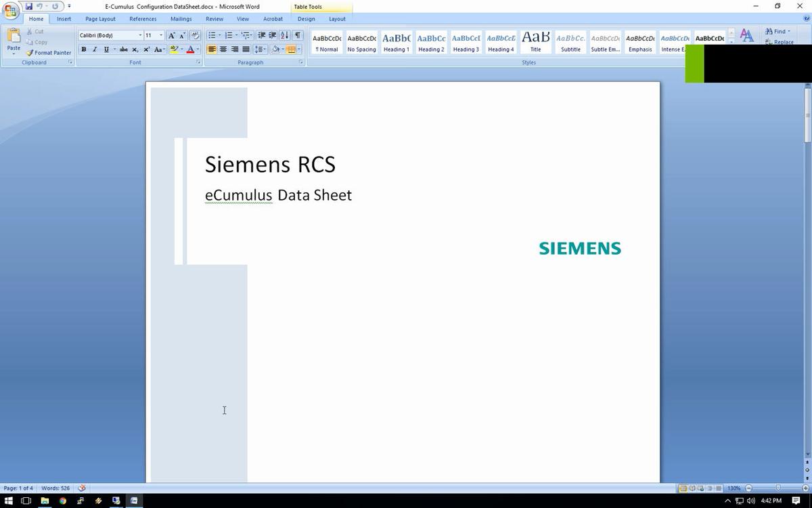Open Table Tools Design tab
The image size is (812, 508).
click(x=306, y=19)
